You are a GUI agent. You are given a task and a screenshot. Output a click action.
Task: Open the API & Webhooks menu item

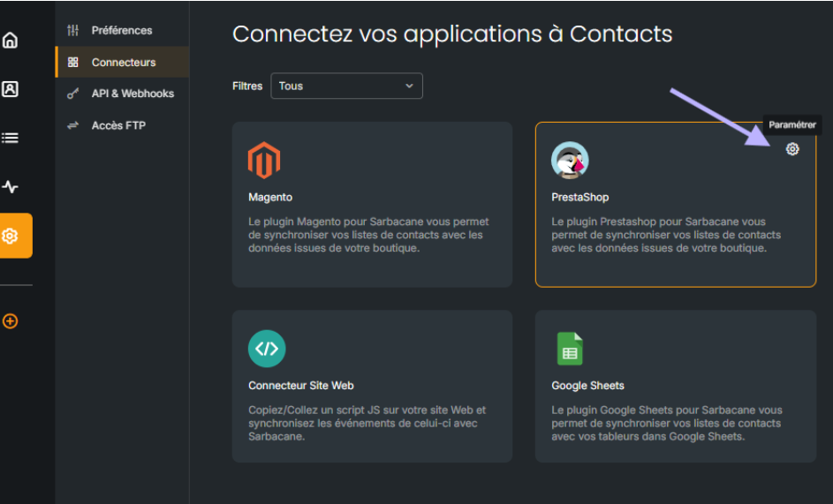click(x=122, y=94)
